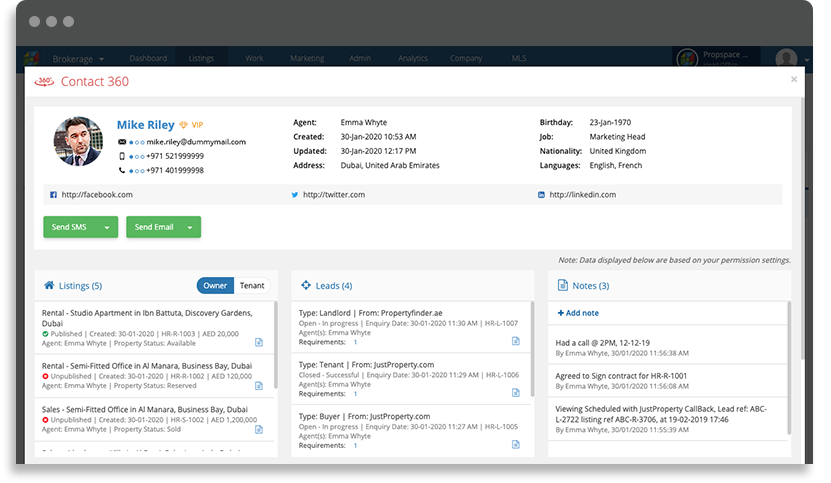
Task: Open the http://twitter.com link
Action: 334,195
